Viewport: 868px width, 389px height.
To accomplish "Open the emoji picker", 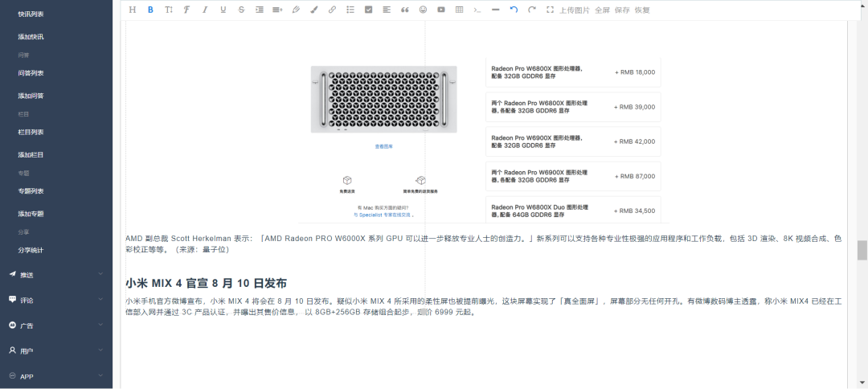I will point(423,10).
